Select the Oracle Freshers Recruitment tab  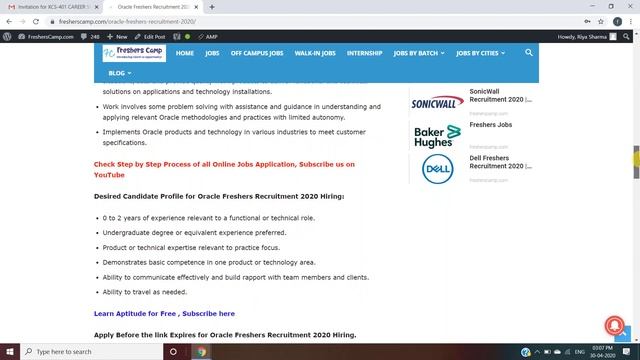pos(152,7)
